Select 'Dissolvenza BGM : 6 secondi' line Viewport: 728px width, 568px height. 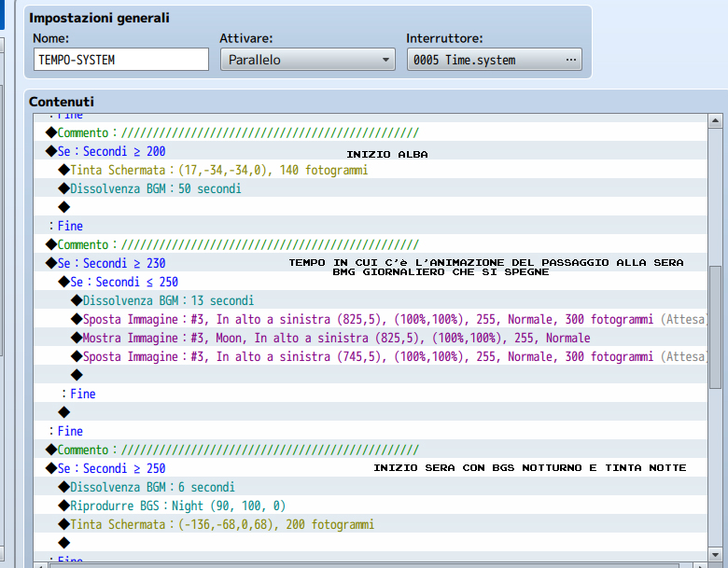pyautogui.click(x=371, y=487)
